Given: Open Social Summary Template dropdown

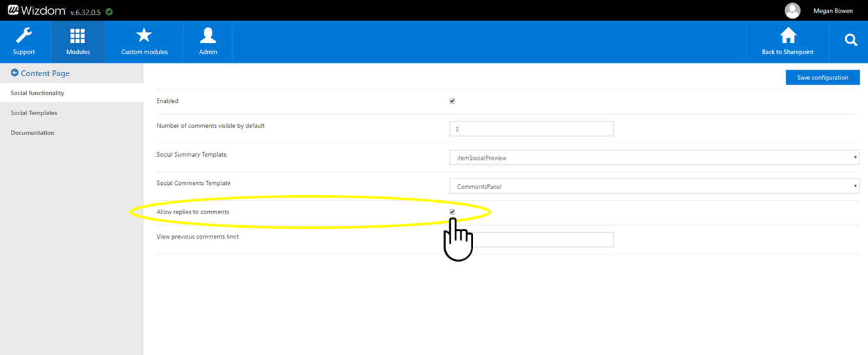Looking at the screenshot, I should tap(654, 157).
